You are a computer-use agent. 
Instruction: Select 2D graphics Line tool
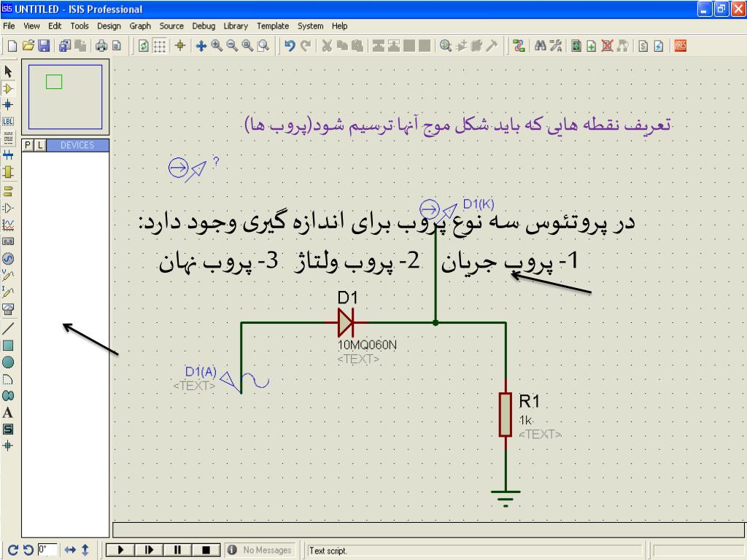coord(8,328)
